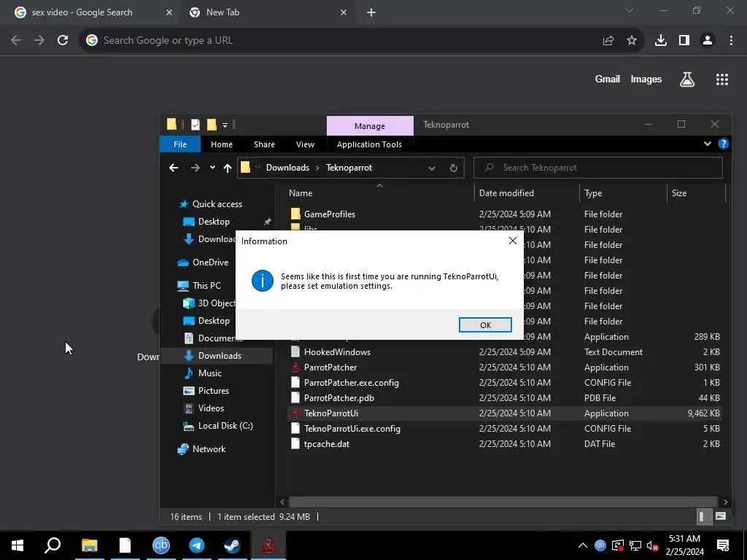
Task: Open Images link on New Tab
Action: pos(646,79)
